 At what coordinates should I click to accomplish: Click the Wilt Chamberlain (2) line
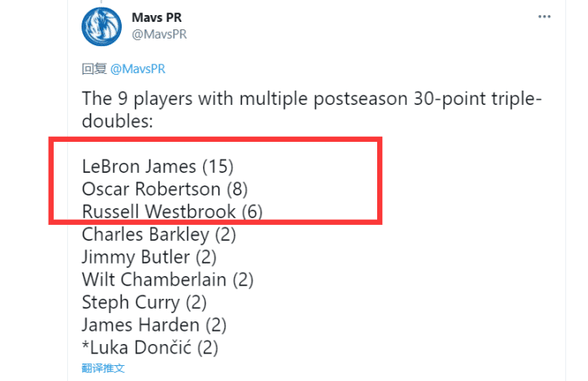tap(167, 279)
